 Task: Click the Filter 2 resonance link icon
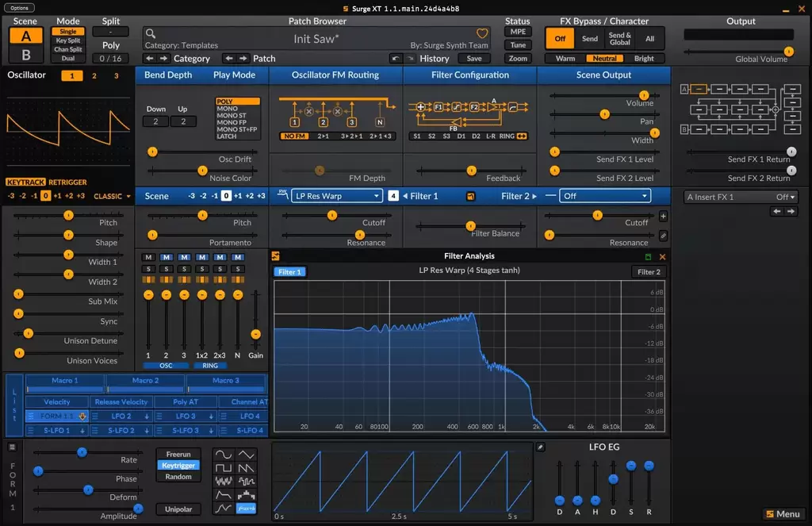click(664, 236)
